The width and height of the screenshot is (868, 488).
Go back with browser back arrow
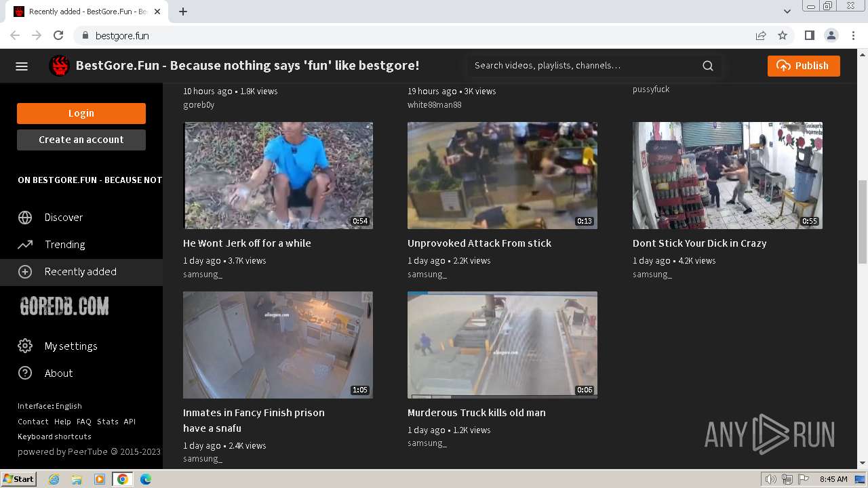15,35
